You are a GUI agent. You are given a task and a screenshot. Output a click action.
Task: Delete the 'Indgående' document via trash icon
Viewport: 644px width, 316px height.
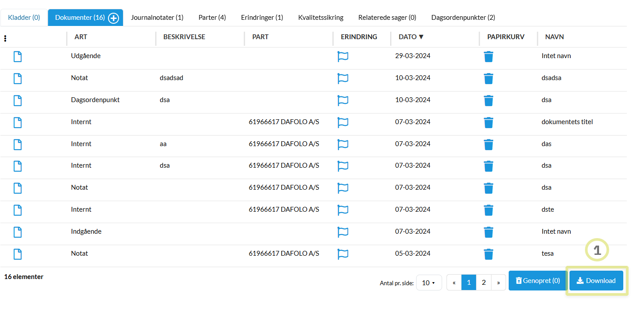(x=488, y=232)
